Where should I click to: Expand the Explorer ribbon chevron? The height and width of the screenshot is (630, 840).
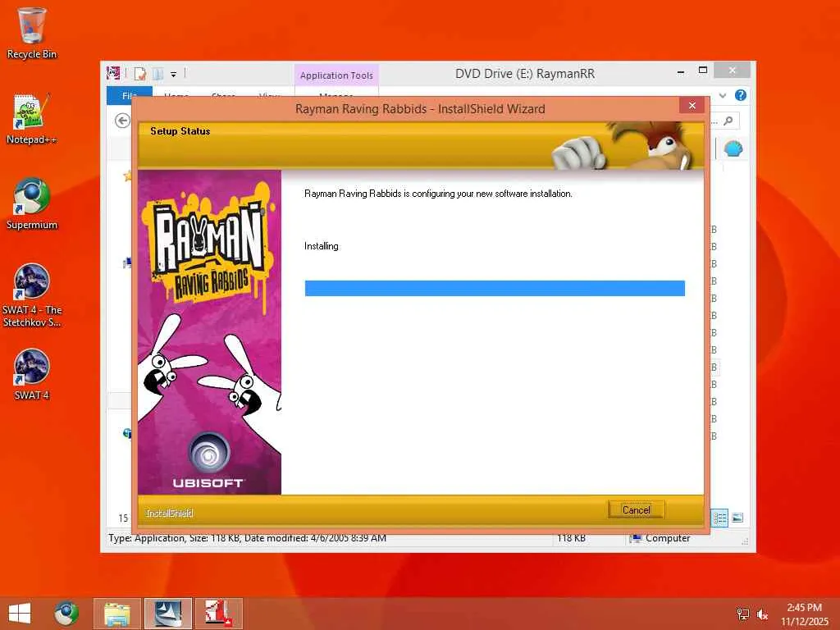click(722, 95)
